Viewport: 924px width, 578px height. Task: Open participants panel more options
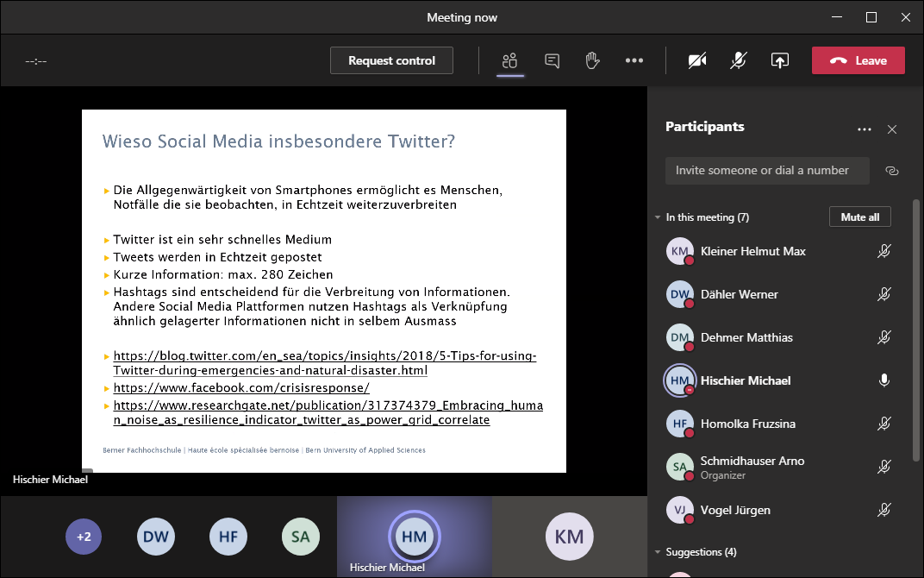(865, 129)
